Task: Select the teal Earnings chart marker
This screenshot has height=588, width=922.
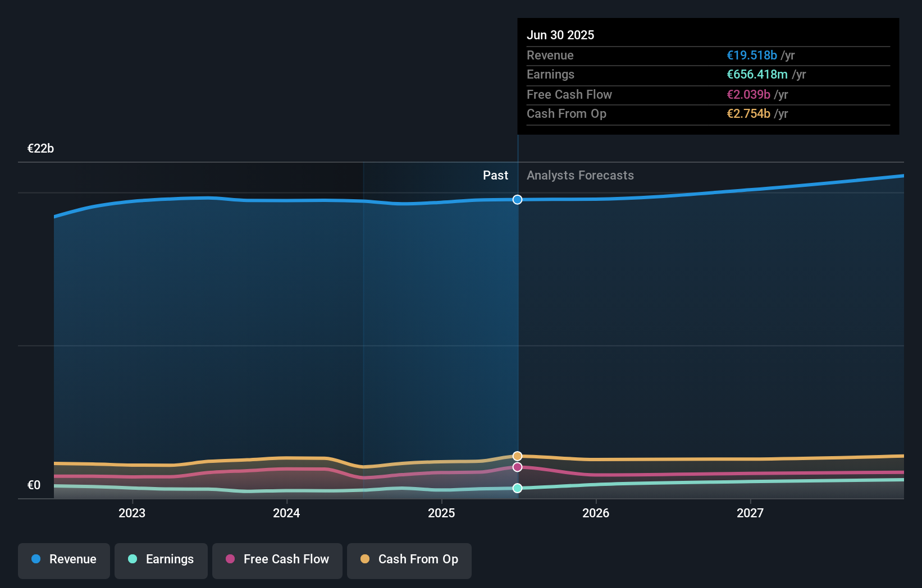Action: [x=517, y=488]
